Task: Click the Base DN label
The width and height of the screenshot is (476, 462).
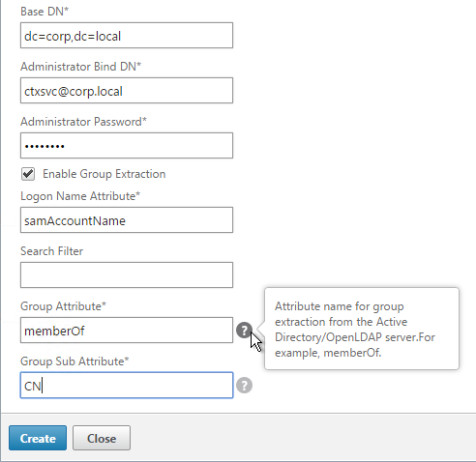Action: pos(45,12)
